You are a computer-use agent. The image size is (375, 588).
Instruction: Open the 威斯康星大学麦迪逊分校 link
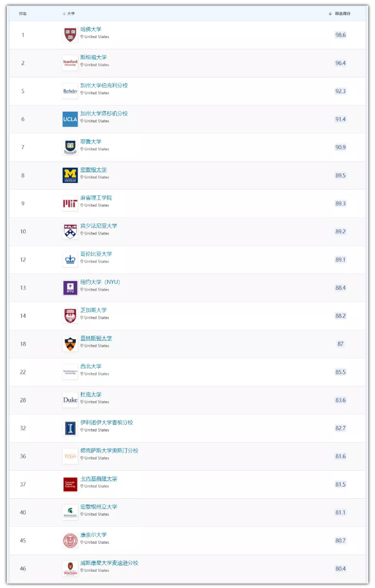point(109,563)
